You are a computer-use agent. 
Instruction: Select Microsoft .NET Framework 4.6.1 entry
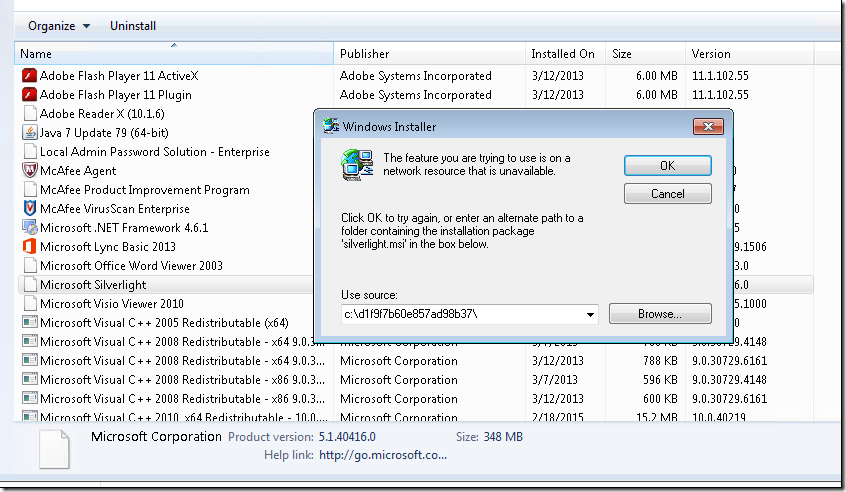click(x=124, y=228)
